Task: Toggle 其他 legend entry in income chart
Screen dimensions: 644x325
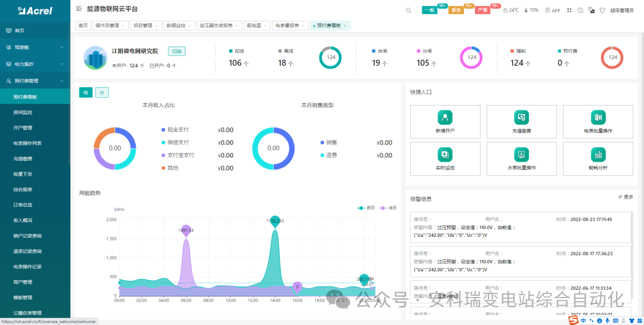Action: 169,168
